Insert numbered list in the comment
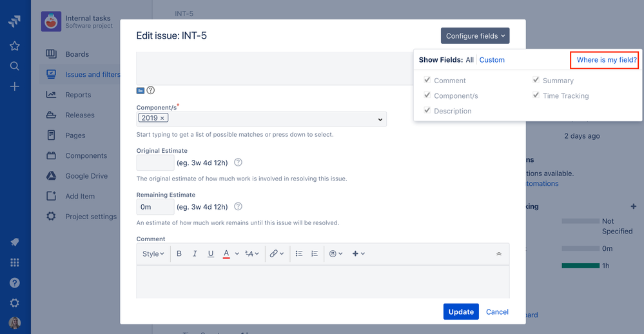644x334 pixels. (315, 253)
